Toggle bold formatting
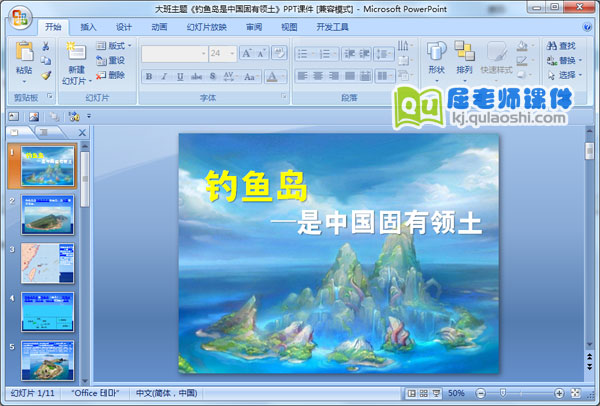Viewport: 600px width, 406px height. point(149,77)
